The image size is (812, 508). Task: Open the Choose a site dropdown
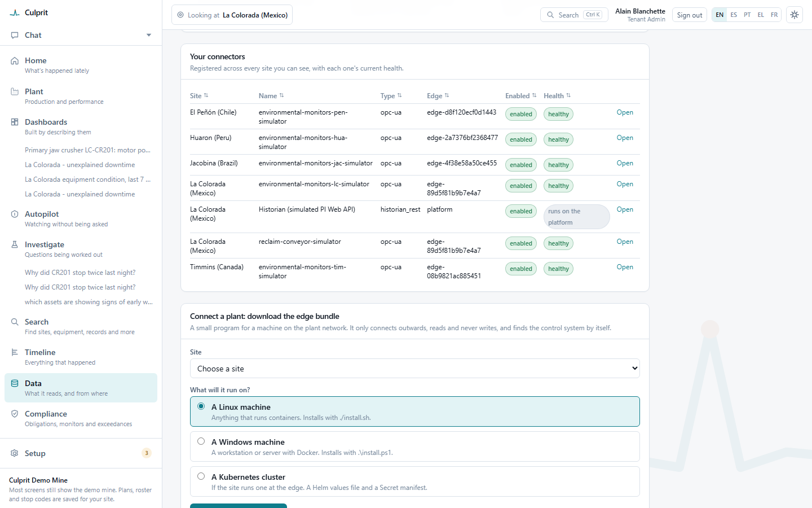tap(415, 369)
